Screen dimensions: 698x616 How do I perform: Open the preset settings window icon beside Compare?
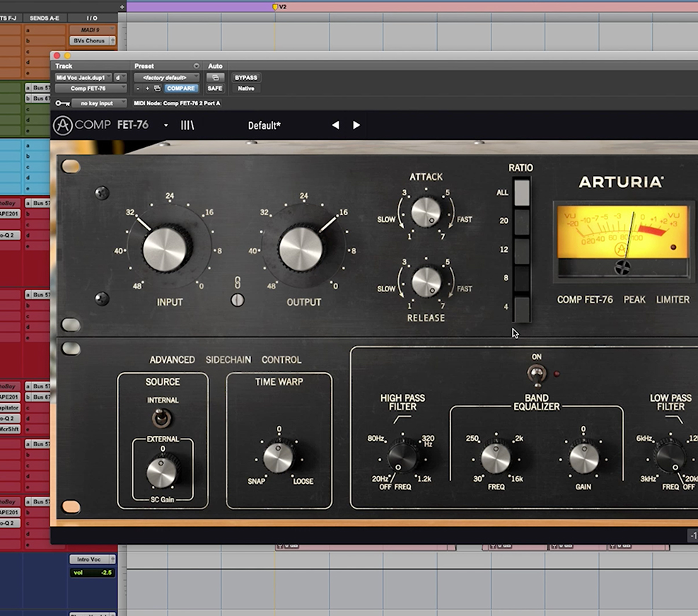tap(157, 88)
